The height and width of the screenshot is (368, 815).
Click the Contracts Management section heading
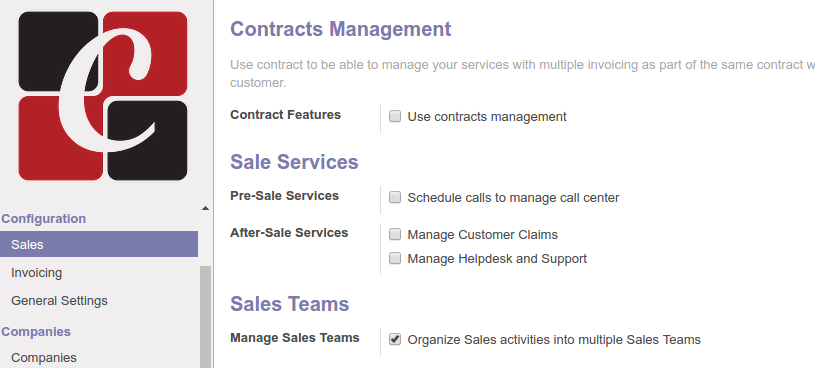[340, 29]
